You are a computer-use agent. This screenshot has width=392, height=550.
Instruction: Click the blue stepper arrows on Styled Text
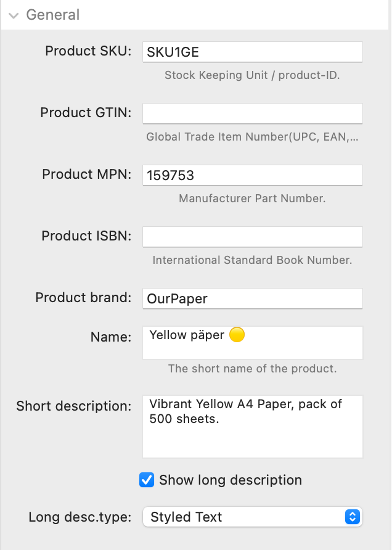353,517
